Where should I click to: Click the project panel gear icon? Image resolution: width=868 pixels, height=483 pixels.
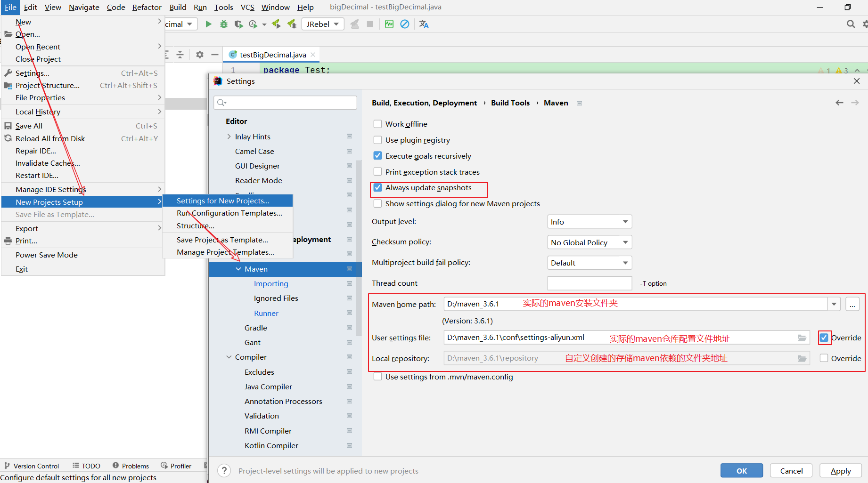click(200, 55)
